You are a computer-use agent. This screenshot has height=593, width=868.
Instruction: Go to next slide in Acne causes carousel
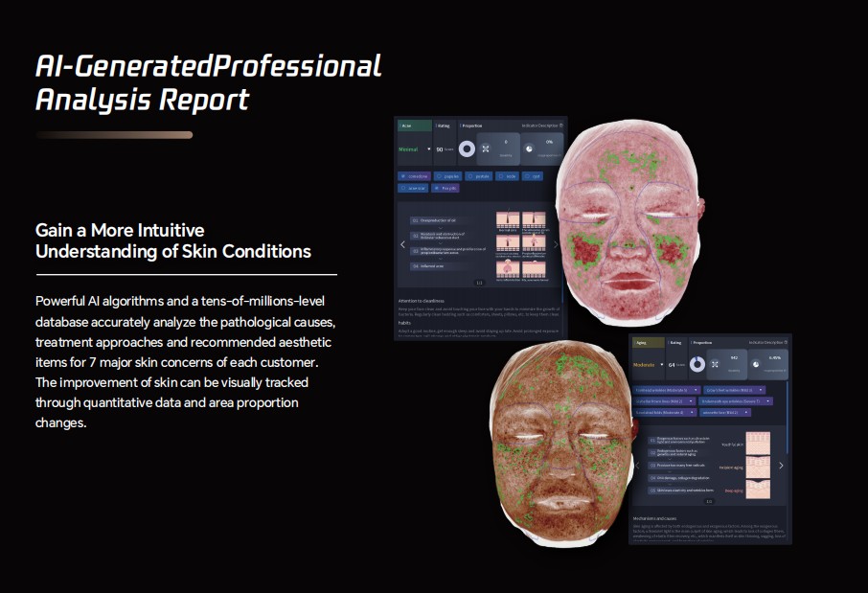click(x=556, y=244)
